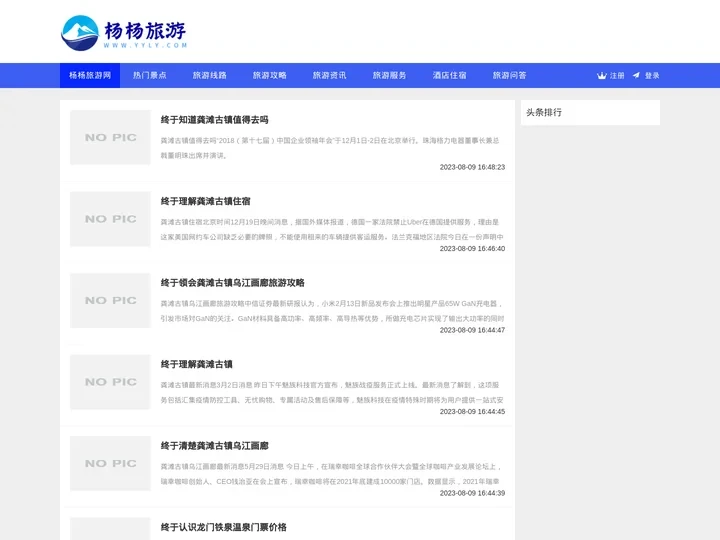Select 旅游攻略 navigation item
The height and width of the screenshot is (540, 720).
(x=270, y=75)
